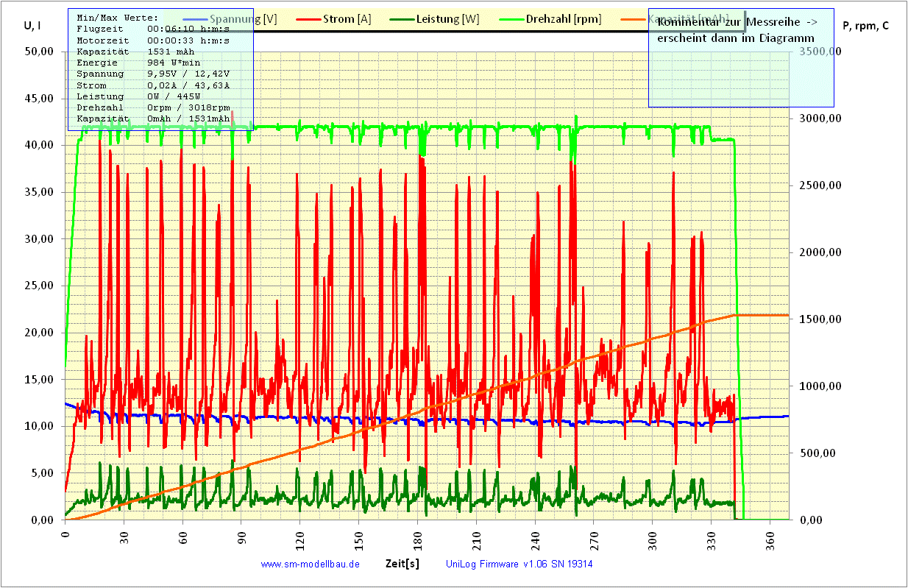Click the UniLog Firmware v1.06 version text
908x588 pixels.
tap(519, 564)
